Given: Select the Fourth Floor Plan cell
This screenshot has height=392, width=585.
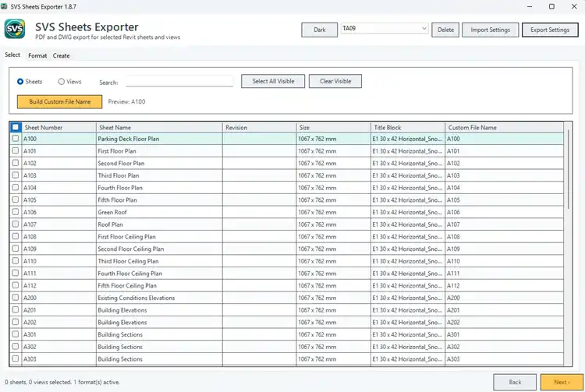Looking at the screenshot, I should (159, 188).
